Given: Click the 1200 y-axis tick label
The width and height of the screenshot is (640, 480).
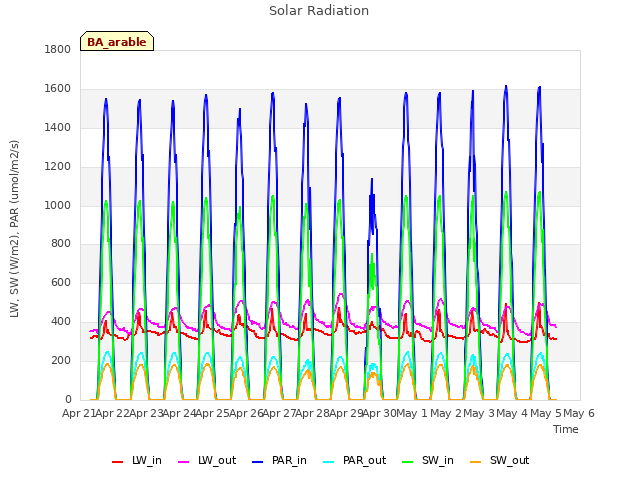Looking at the screenshot, I should [58, 166].
